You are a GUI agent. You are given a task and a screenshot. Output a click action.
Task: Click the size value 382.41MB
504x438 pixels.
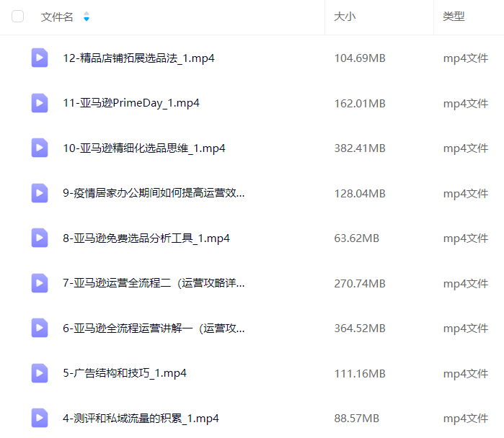click(x=360, y=148)
